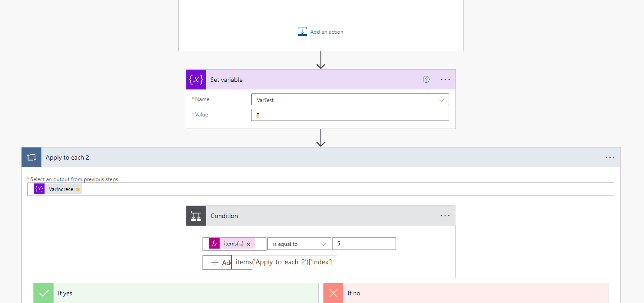Viewport: 644px width, 303px height.
Task: Click the Set variable {x} icon
Action: 196,79
